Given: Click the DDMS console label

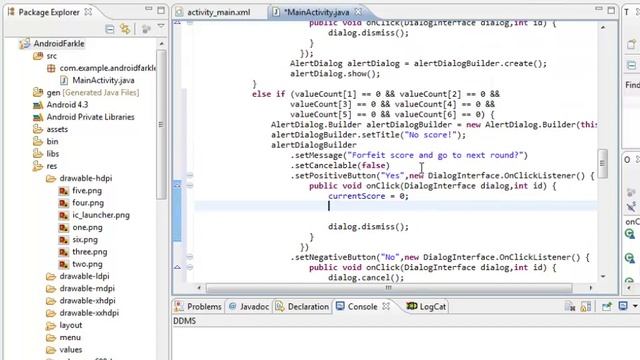Looking at the screenshot, I should coord(184,321).
